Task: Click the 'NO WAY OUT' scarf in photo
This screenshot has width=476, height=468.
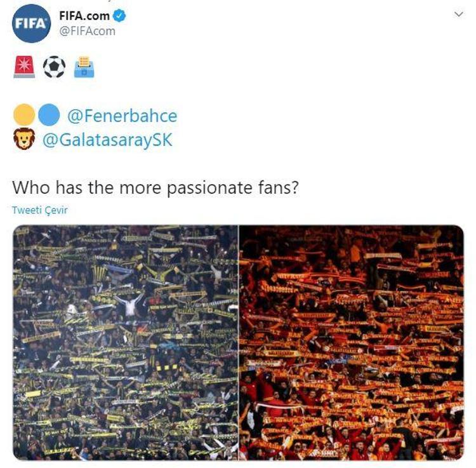Action: pyautogui.click(x=56, y=432)
